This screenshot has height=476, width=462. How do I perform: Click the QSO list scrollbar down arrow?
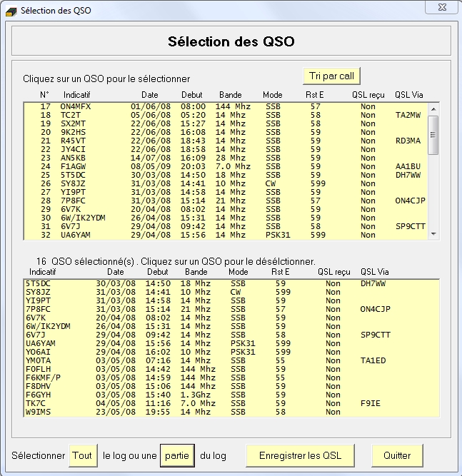coord(433,234)
